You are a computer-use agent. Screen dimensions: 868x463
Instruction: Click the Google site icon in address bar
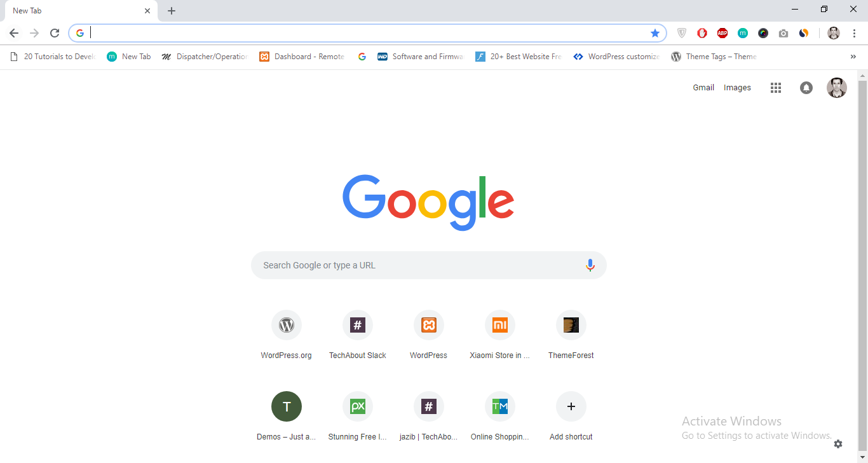[80, 33]
